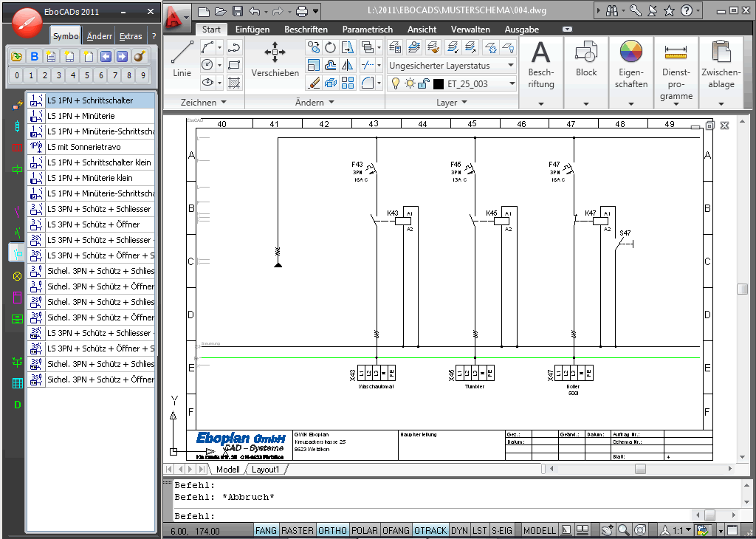756x539 pixels.
Task: Toggle POLAR tracking in status bar
Action: point(365,530)
